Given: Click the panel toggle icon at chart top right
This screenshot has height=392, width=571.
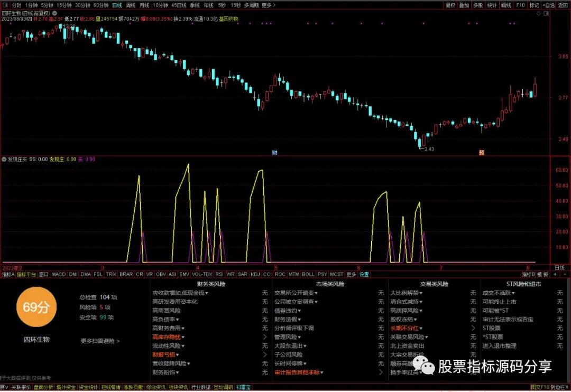Looking at the screenshot, I should coord(546,13).
